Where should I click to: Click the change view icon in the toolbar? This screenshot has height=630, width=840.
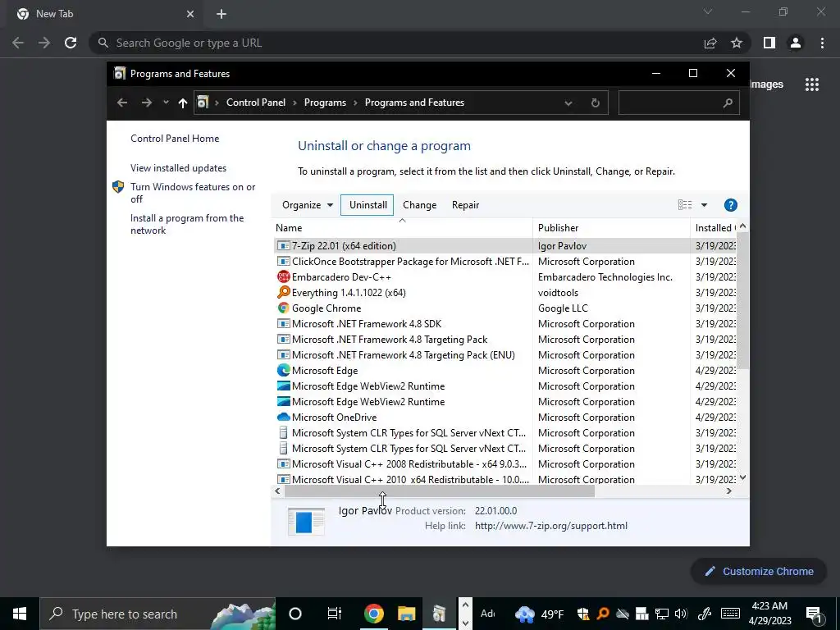coord(685,204)
